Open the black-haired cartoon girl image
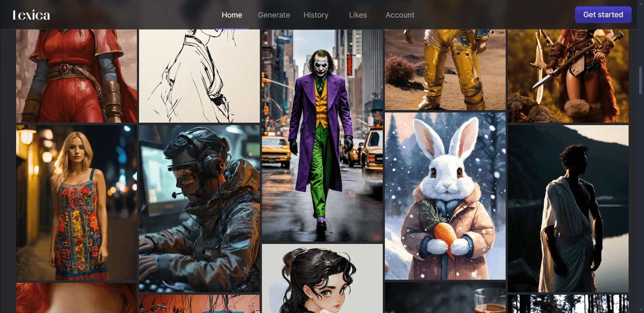This screenshot has width=644, height=313. tap(322, 279)
